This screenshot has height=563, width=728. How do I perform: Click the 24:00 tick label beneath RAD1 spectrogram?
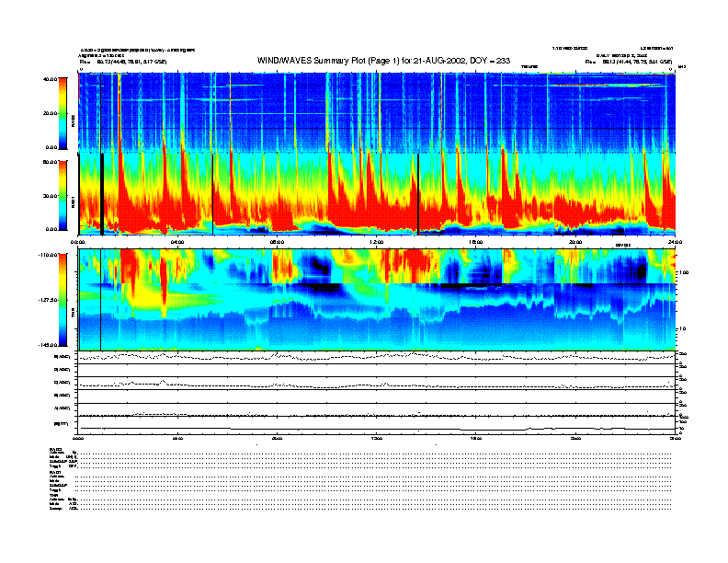675,242
